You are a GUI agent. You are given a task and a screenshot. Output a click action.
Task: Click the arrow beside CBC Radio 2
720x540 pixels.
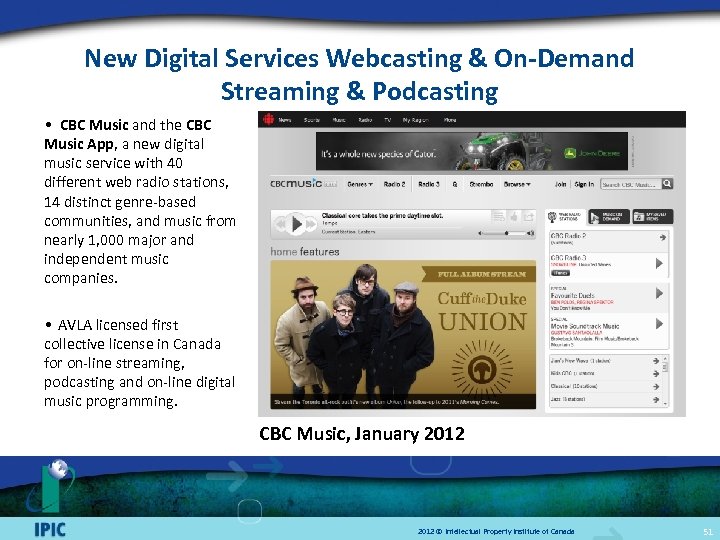[x=662, y=237]
